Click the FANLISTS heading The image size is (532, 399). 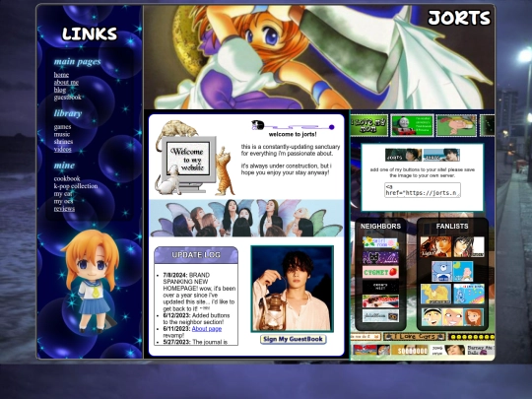(452, 227)
